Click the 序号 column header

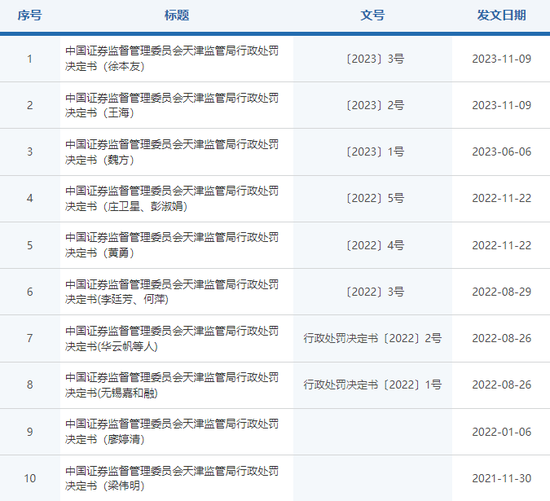click(30, 15)
